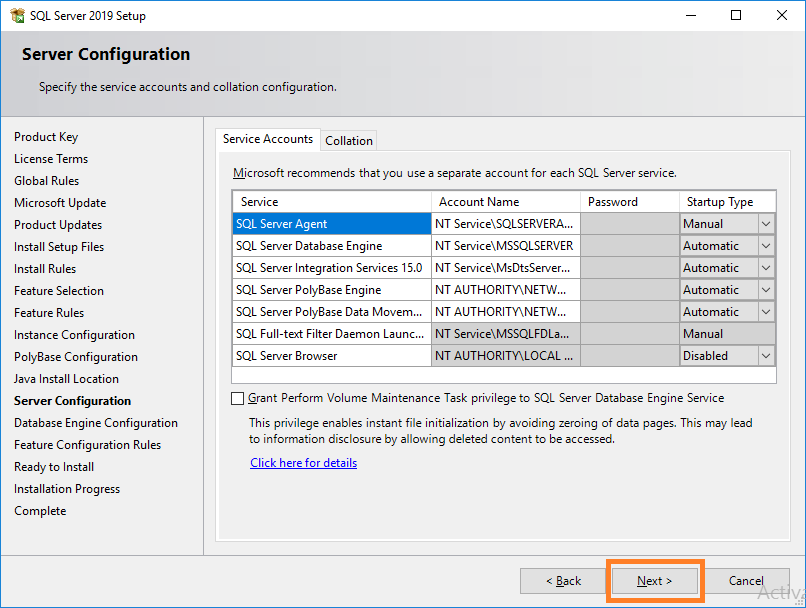The width and height of the screenshot is (806, 608).
Task: Switch to the Service Accounts tab
Action: coord(268,139)
